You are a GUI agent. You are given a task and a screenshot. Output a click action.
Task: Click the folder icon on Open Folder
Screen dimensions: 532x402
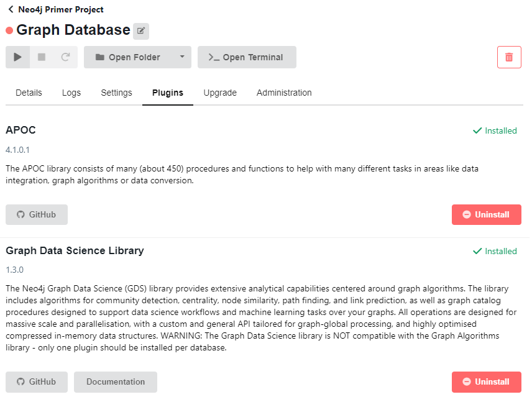point(100,57)
